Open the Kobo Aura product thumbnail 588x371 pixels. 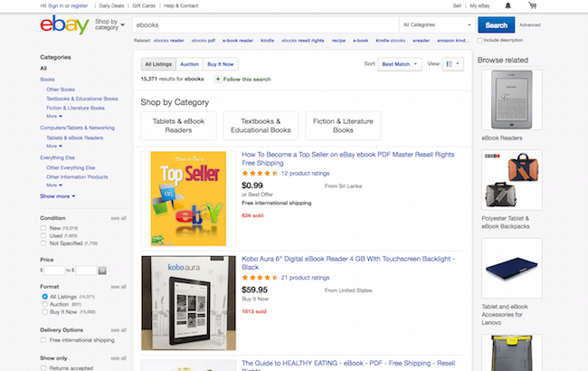[x=189, y=303]
